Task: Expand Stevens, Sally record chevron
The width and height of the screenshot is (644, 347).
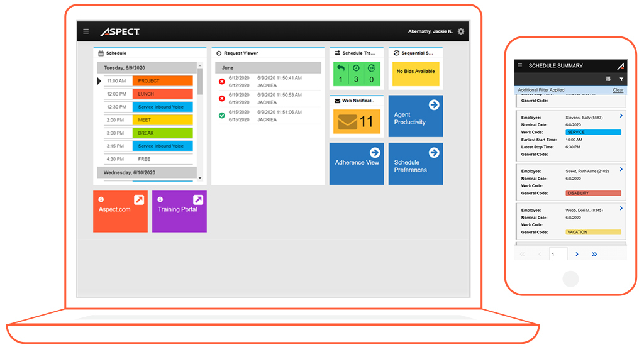Action: point(621,116)
